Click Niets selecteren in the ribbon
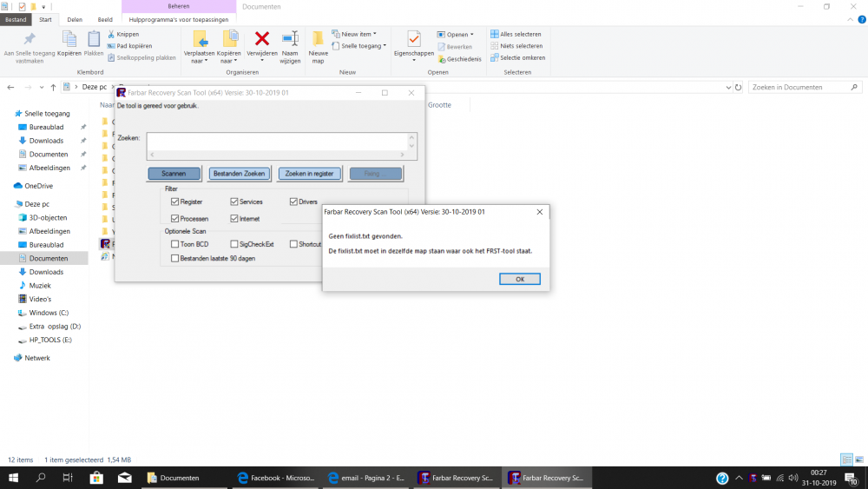Viewport: 868px width, 489px height. point(516,46)
